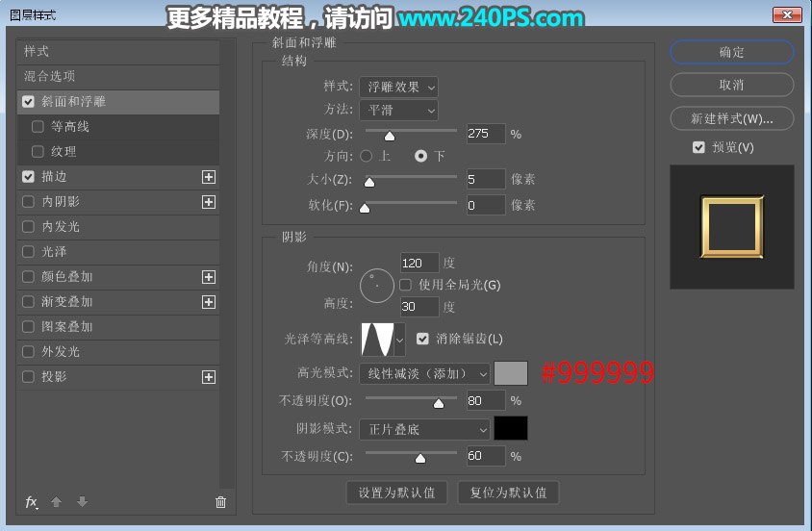
Task: Add another 投影 effect with plus icon
Action: coord(208,377)
